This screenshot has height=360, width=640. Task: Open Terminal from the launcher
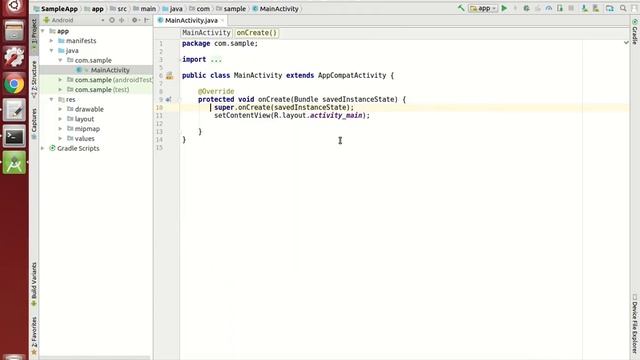click(14, 136)
